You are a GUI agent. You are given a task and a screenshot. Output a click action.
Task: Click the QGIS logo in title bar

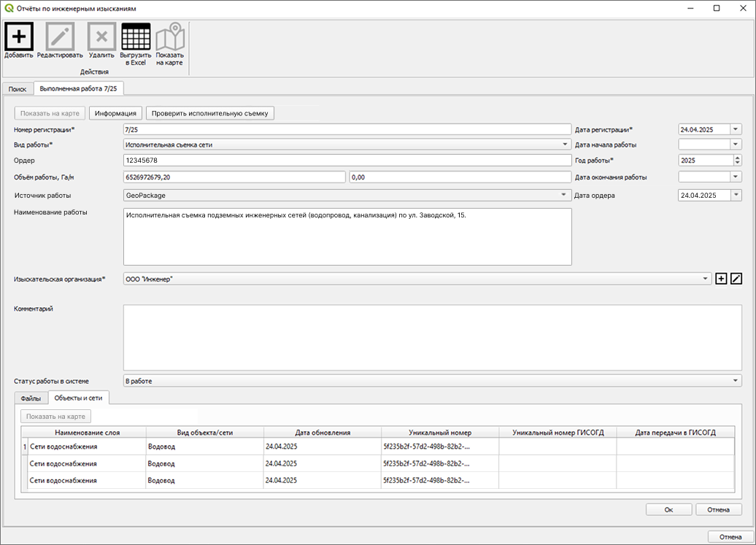click(9, 8)
